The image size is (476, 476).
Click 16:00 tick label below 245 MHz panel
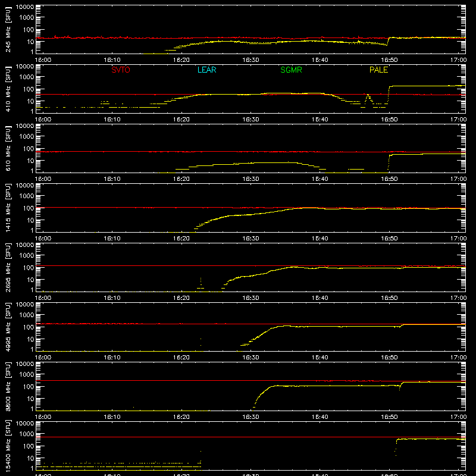point(43,60)
